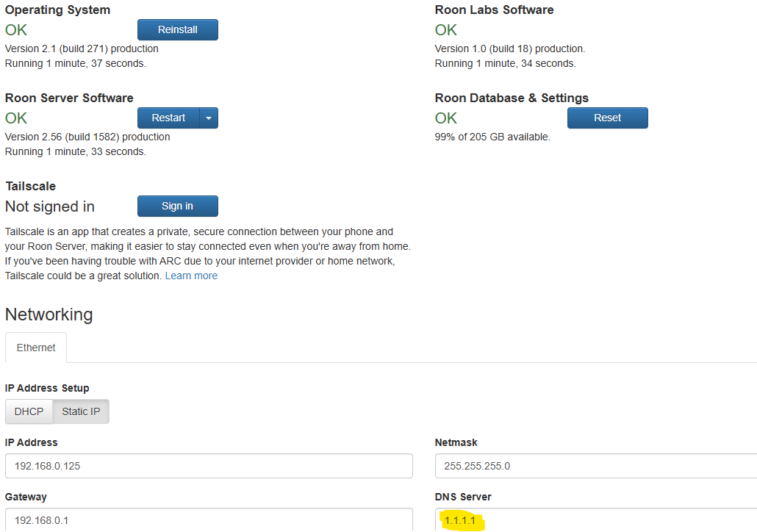Viewport: 757px width, 532px height.
Task: Click the Database & Settings OK status
Action: click(445, 118)
